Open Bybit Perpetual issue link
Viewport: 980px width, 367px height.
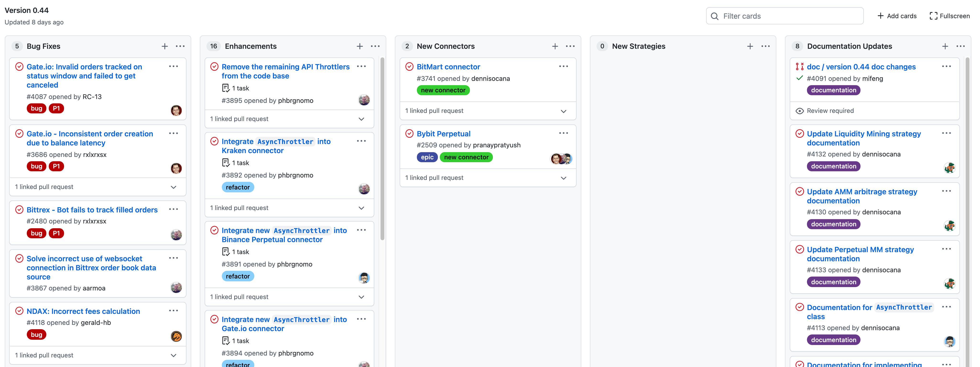tap(444, 134)
